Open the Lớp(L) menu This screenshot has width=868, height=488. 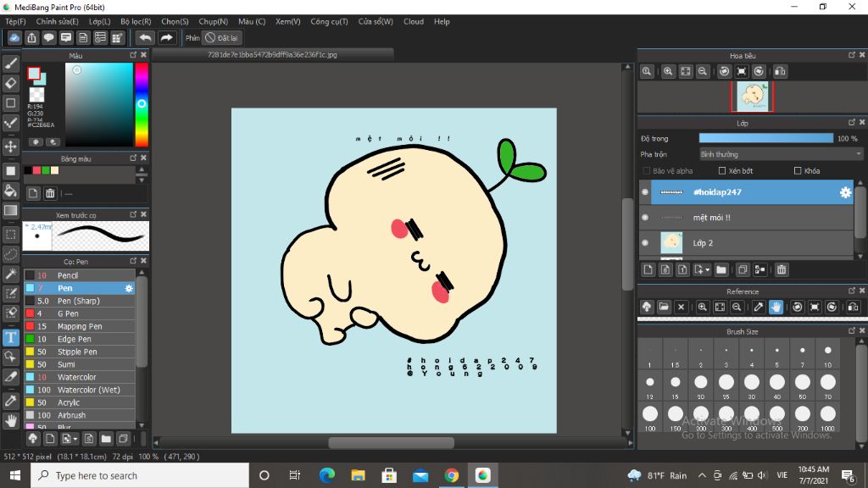(100, 21)
